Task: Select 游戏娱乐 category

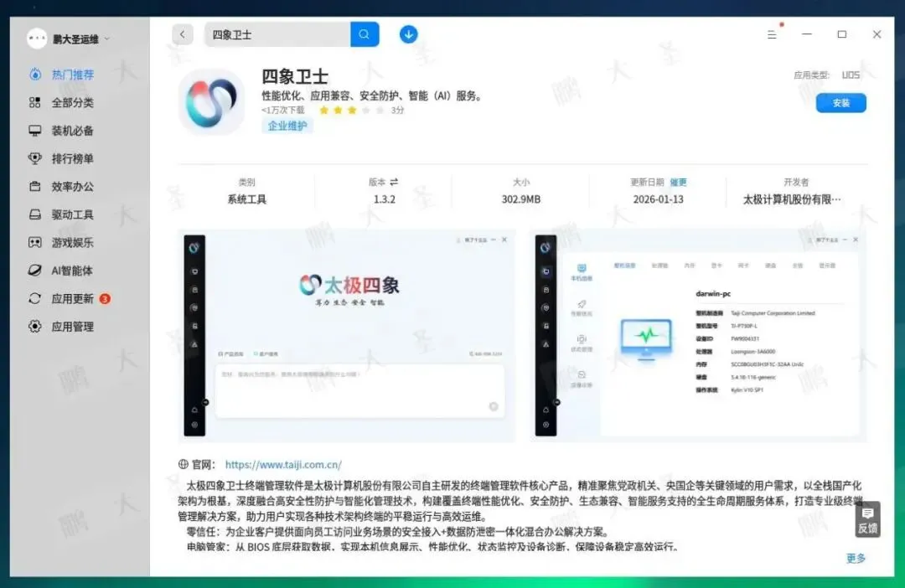Action: click(x=73, y=242)
